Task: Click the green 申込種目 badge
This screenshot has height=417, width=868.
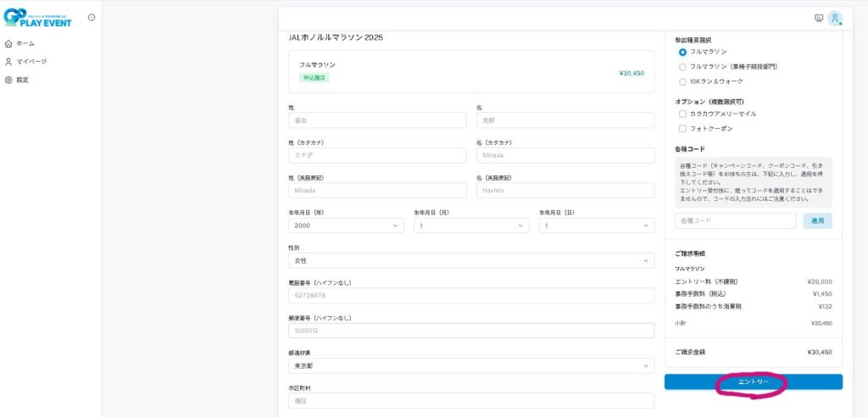Action: click(314, 78)
